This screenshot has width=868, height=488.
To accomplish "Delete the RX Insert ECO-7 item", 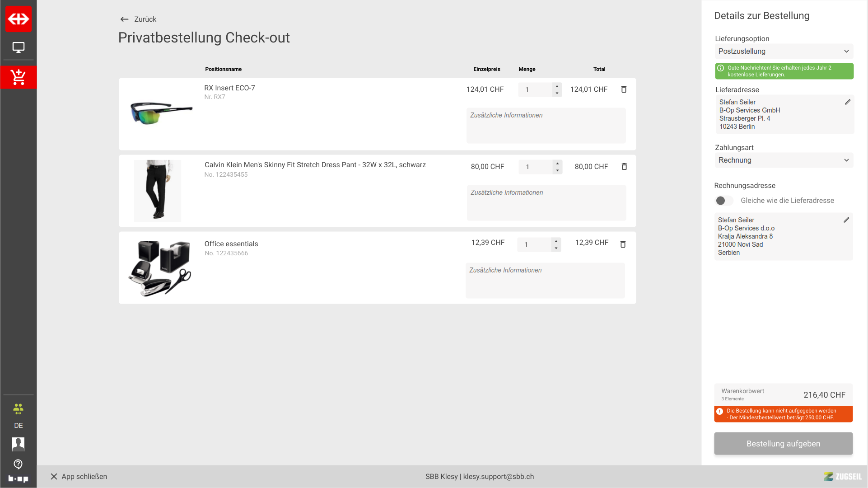I will click(x=624, y=89).
